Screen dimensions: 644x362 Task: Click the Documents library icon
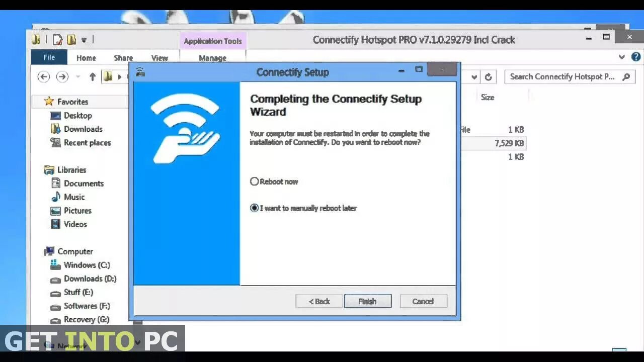(55, 183)
